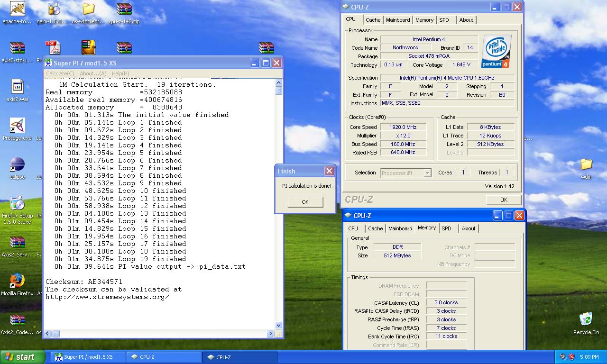The height and width of the screenshot is (364, 607).
Task: Close the Finish dialog
Action: click(329, 171)
